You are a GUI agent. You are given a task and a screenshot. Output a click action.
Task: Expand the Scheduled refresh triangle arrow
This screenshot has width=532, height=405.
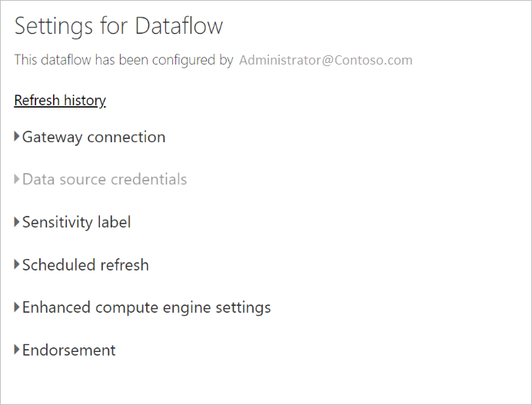tap(18, 265)
